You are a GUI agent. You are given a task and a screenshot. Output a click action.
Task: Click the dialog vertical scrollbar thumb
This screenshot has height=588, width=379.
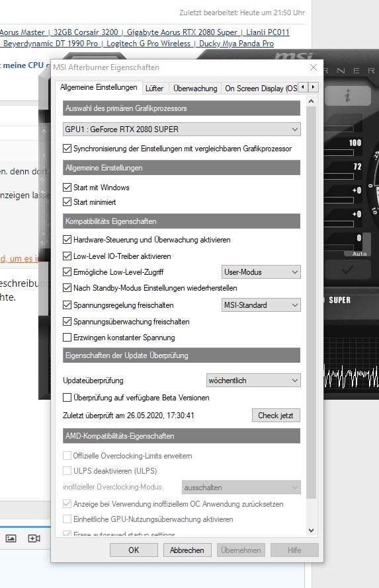click(311, 303)
